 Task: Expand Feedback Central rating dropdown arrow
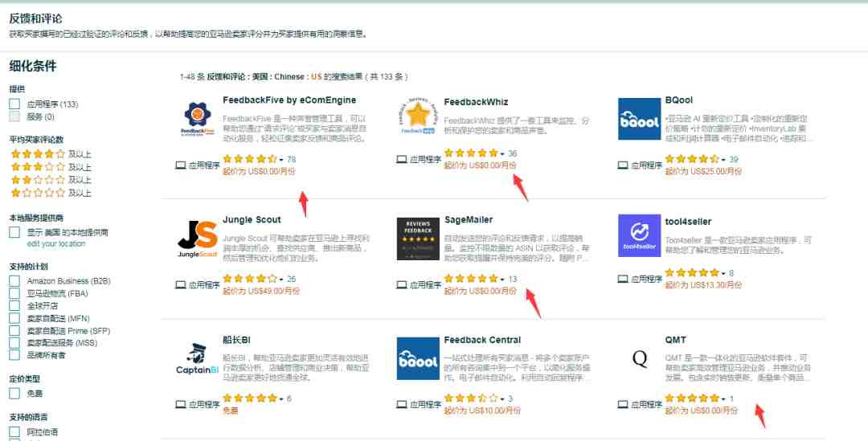pos(502,399)
